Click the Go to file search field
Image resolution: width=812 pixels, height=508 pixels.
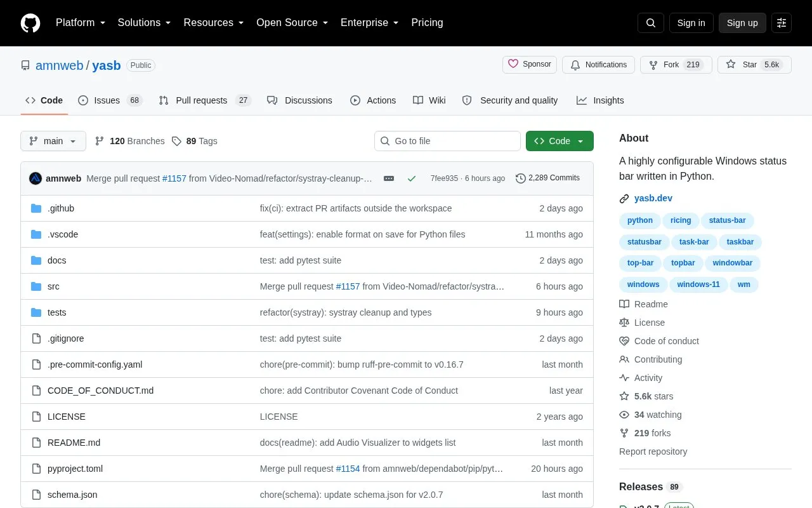click(x=447, y=141)
